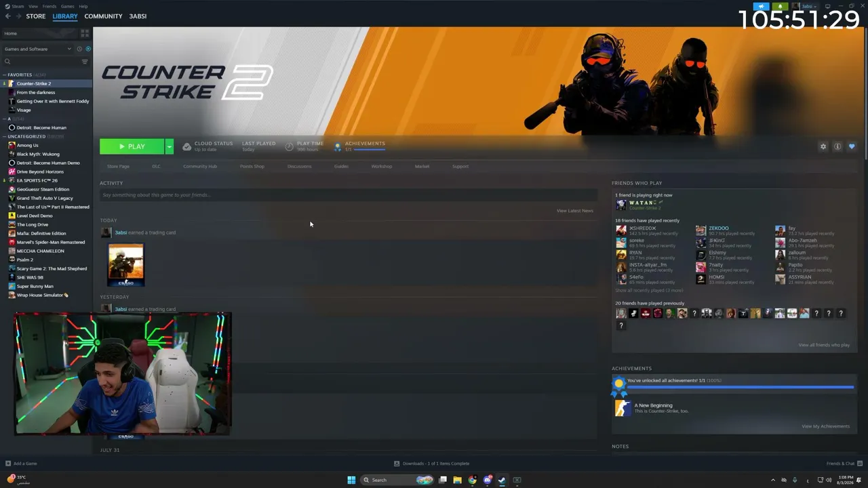Open the Support link
This screenshot has height=488, width=868.
tap(460, 166)
